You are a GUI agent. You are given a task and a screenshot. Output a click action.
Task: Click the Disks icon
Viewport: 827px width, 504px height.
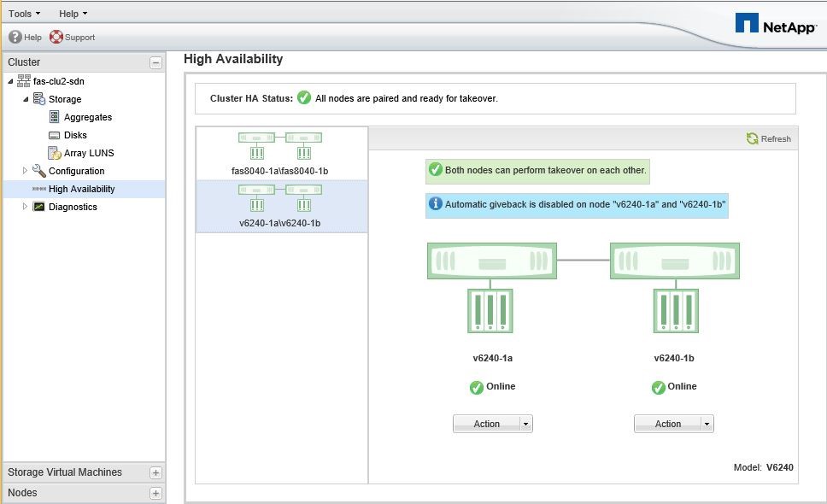tap(55, 135)
